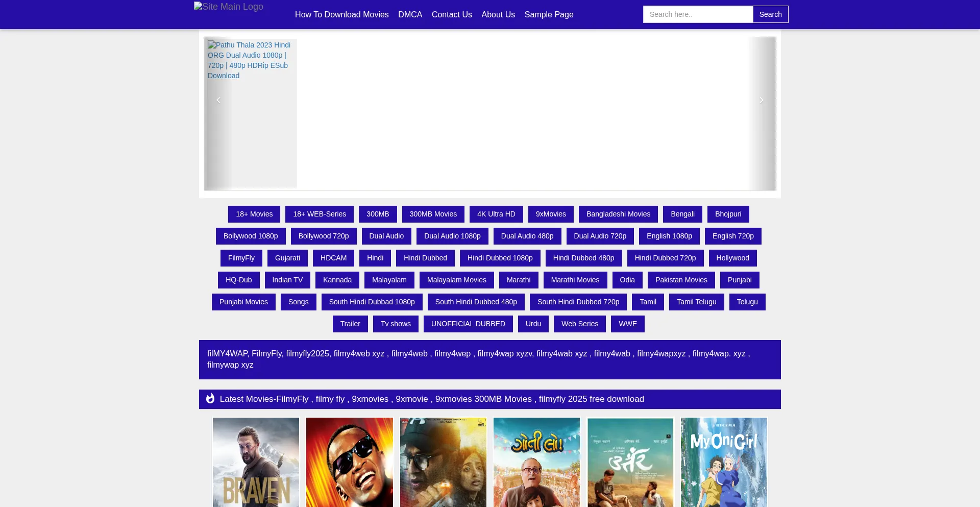
Task: Open Punjabi Movies category
Action: coord(243,302)
